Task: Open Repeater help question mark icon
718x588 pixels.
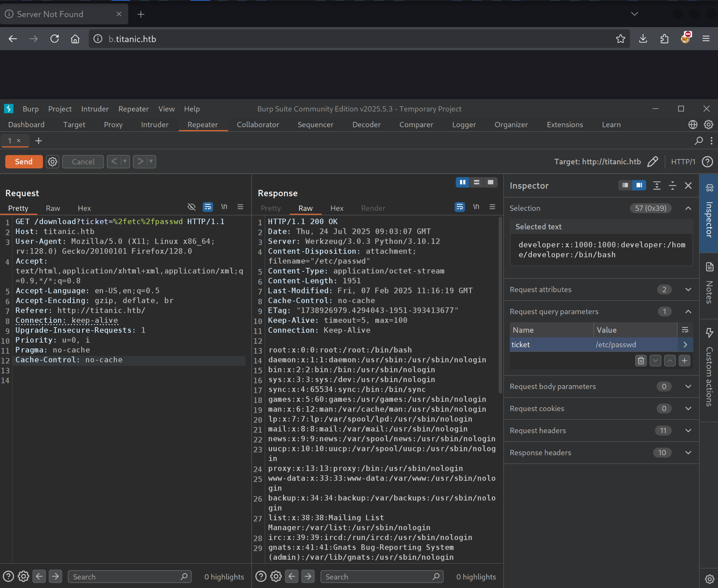Action: [x=708, y=161]
